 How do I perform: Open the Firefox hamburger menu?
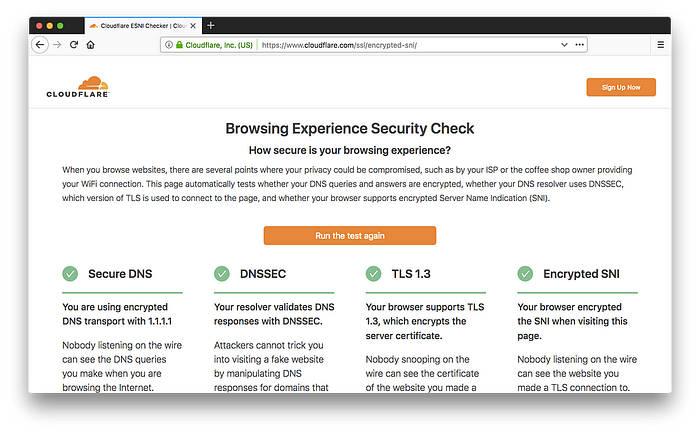(x=660, y=45)
